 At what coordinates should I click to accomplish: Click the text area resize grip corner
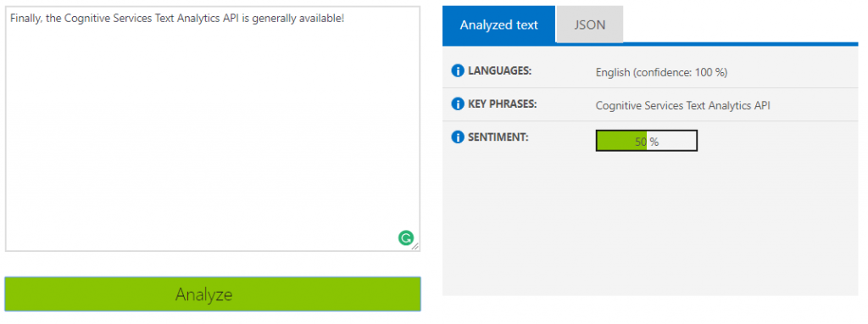pos(415,247)
